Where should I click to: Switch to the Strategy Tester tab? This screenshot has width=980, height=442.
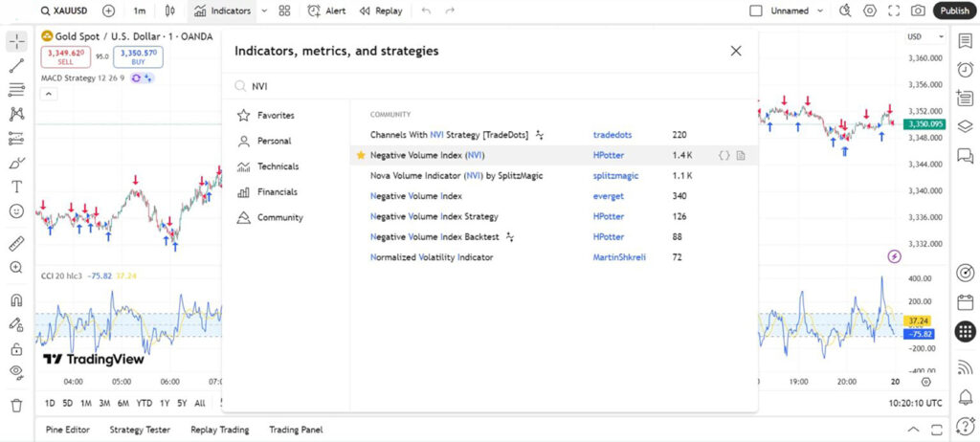(x=140, y=430)
